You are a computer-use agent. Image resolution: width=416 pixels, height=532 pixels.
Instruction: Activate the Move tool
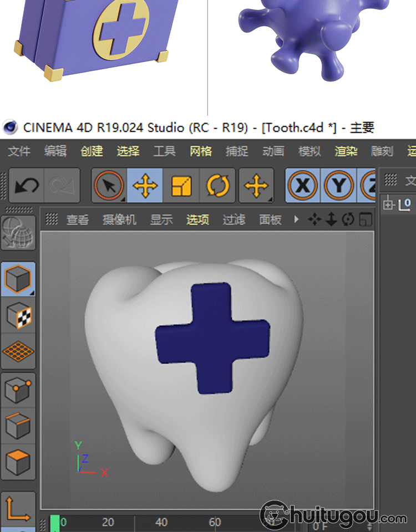click(x=145, y=186)
